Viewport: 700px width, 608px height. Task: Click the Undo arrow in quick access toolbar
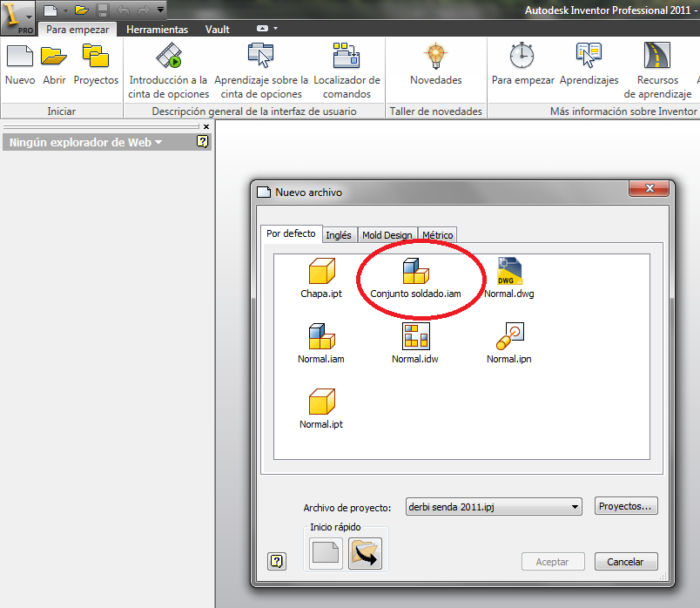coord(124,10)
